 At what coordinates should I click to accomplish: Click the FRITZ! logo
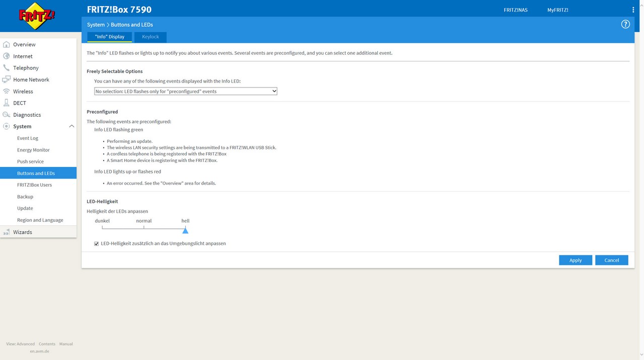[37, 16]
